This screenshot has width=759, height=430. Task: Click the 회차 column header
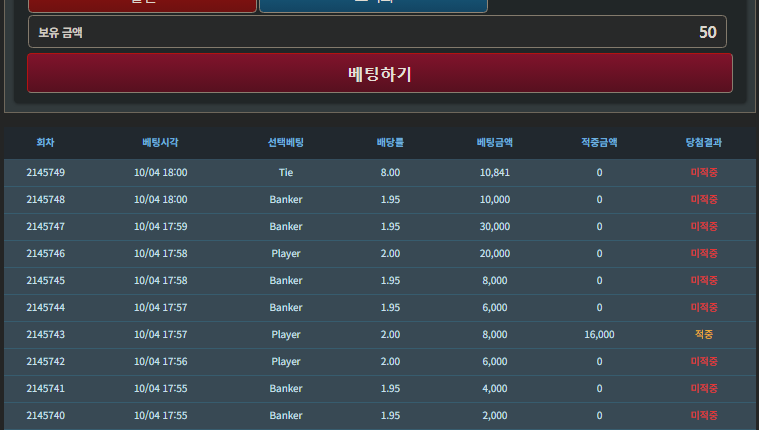point(46,142)
